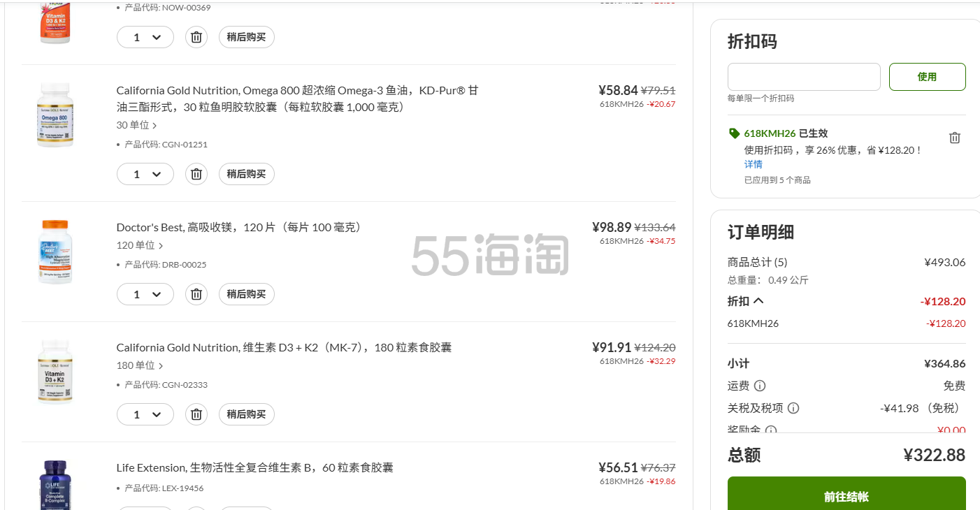The image size is (980, 510).
Task: Open the 详情 link for promo details
Action: (x=754, y=164)
